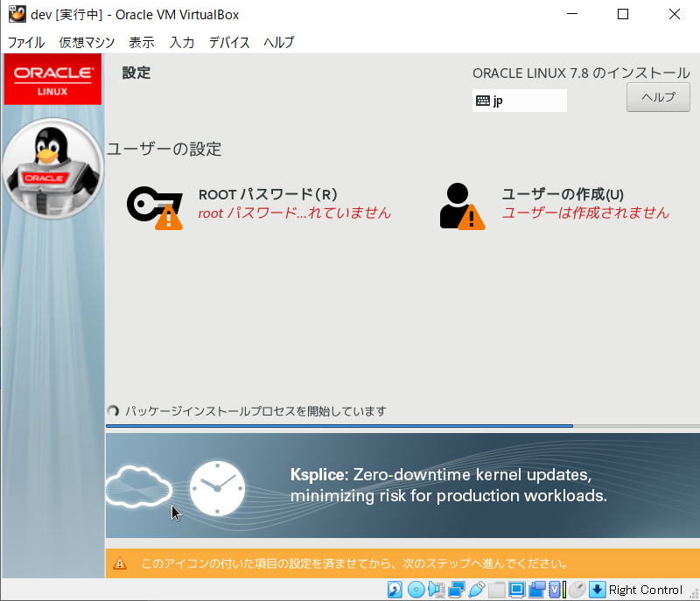The image size is (700, 601).
Task: Click the hard disk activity status icon
Action: coord(395,590)
